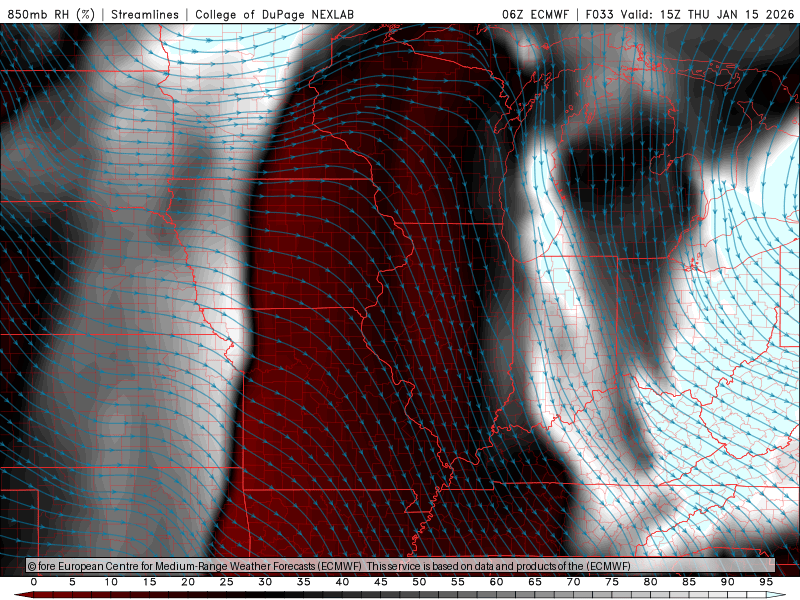
Task: Click the colorbar value label "55"
Action: [458, 582]
